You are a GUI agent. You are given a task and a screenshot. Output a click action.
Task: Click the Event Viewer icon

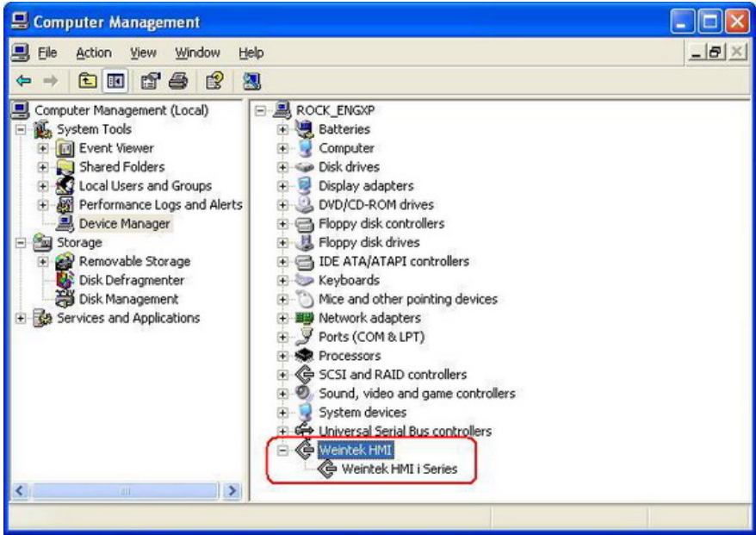click(65, 148)
